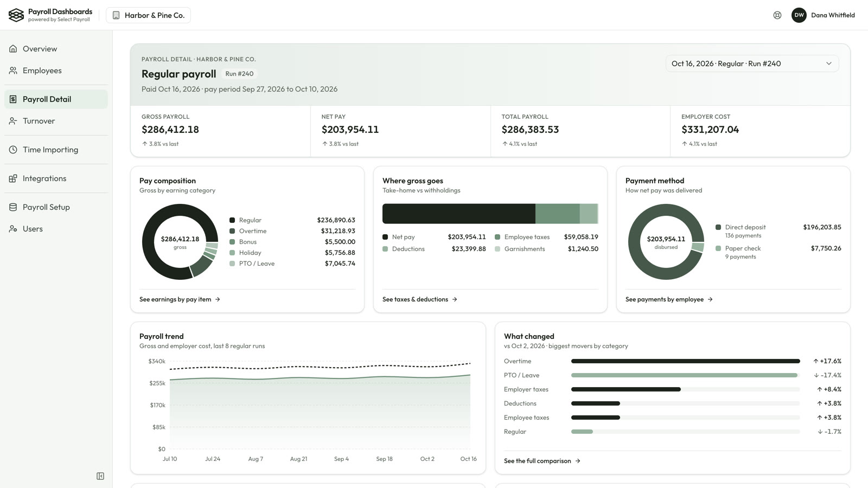The width and height of the screenshot is (868, 488).
Task: Go to Payroll Setup
Action: pyautogui.click(x=56, y=207)
